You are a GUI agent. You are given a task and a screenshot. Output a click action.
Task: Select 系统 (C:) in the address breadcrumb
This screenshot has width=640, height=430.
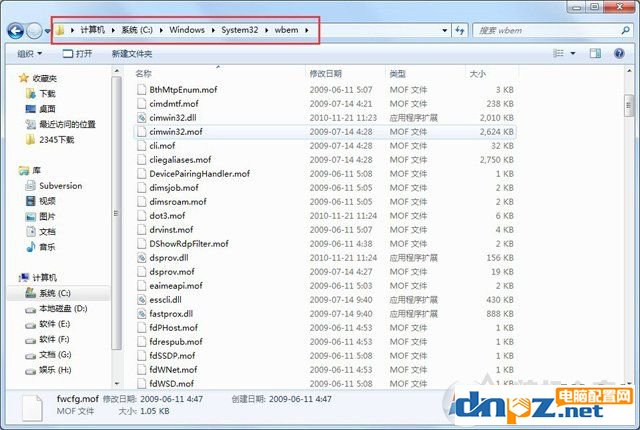tap(137, 30)
